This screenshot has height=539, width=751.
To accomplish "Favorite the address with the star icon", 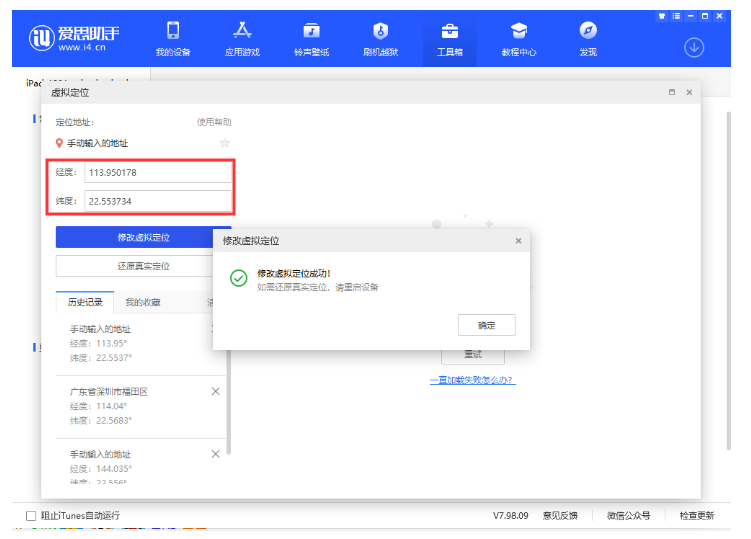I will pos(224,143).
